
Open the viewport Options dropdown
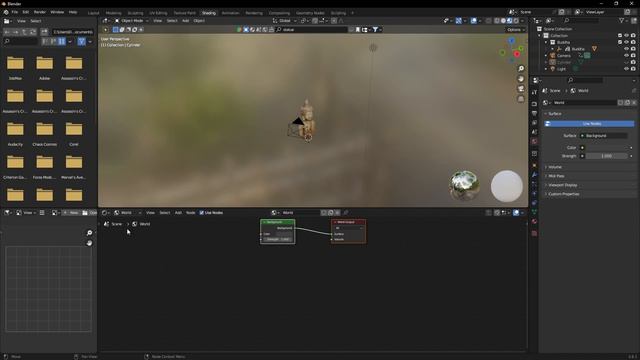(x=516, y=30)
